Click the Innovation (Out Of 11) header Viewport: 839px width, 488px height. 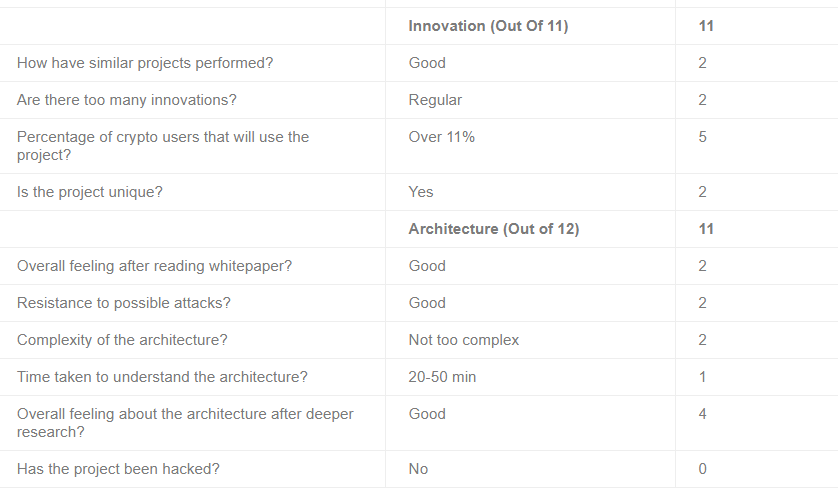(x=488, y=26)
